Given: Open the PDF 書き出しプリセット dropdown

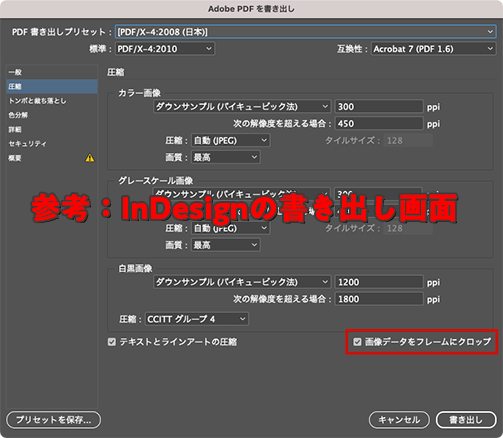Looking at the screenshot, I should tap(305, 32).
